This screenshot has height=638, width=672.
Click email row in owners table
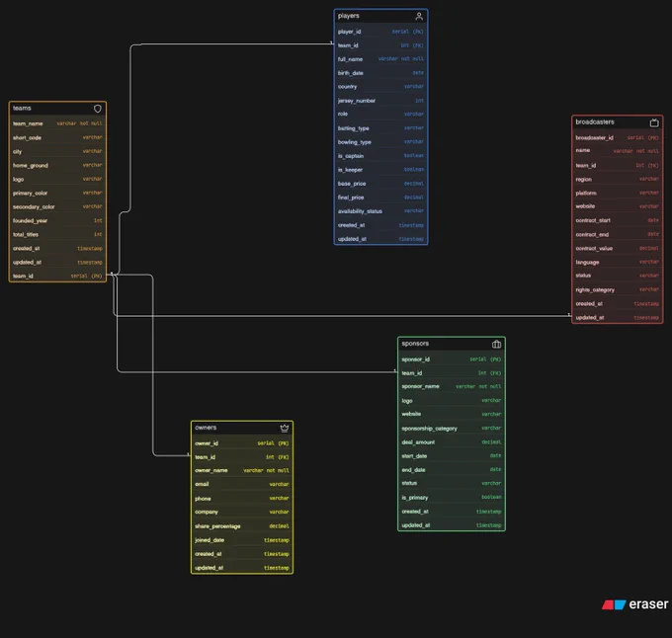[242, 484]
